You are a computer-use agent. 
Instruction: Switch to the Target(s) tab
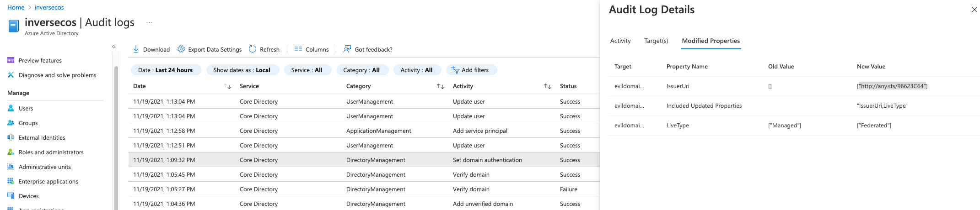pyautogui.click(x=656, y=41)
